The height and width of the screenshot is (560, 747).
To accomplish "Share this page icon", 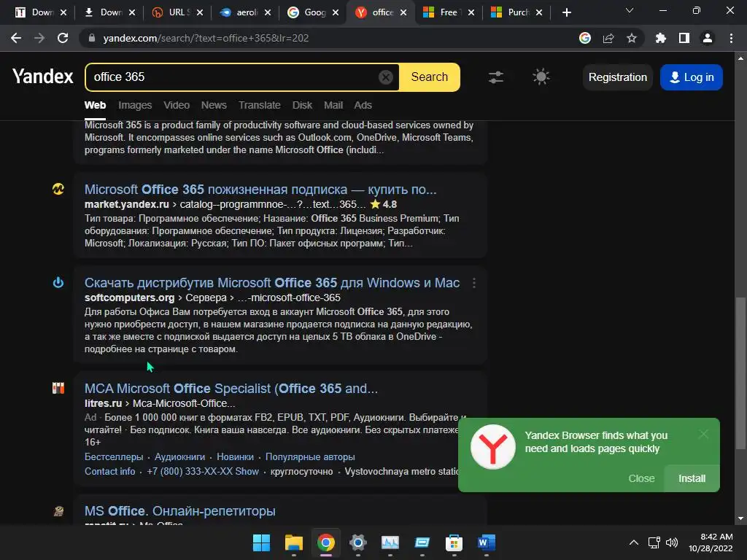I will coord(608,38).
